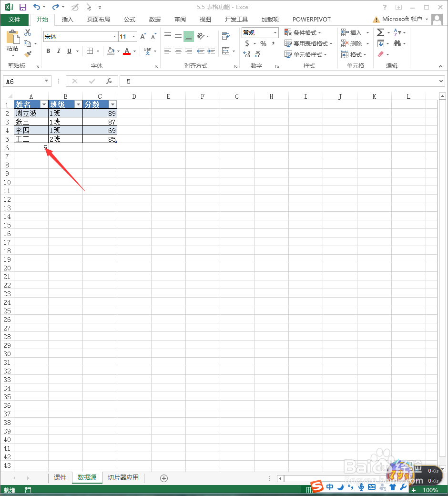Open AutoSum sigma function
This screenshot has height=496, width=448.
click(x=381, y=32)
